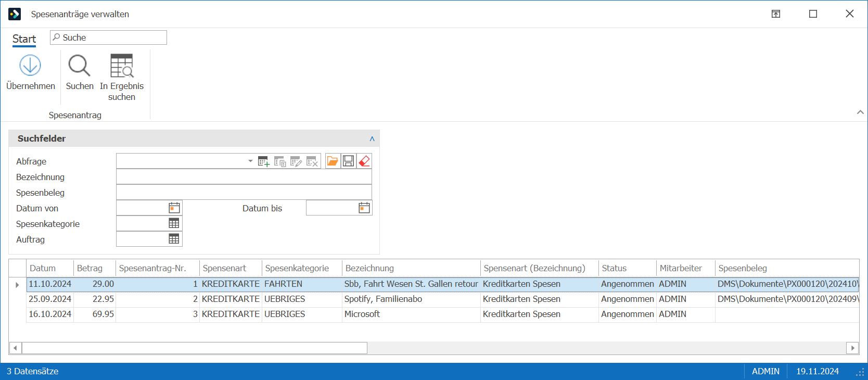This screenshot has height=380, width=868.
Task: Open the Datum bis calendar picker
Action: tap(364, 208)
